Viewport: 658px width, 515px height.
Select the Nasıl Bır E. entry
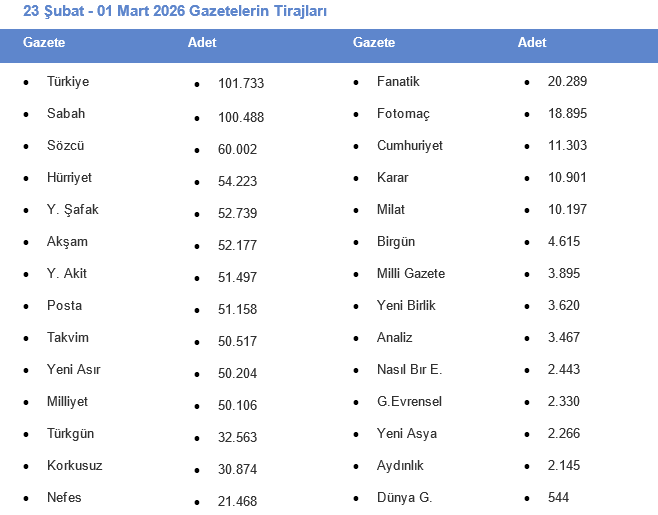(x=409, y=370)
